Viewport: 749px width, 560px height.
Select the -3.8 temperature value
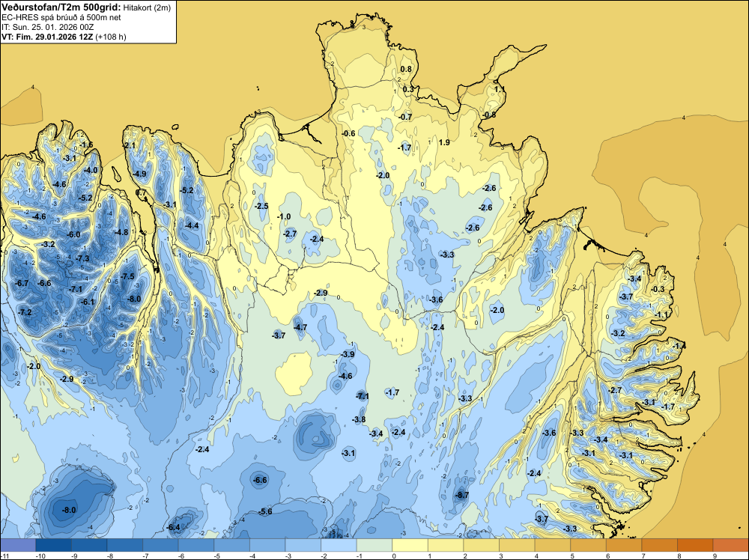click(359, 420)
